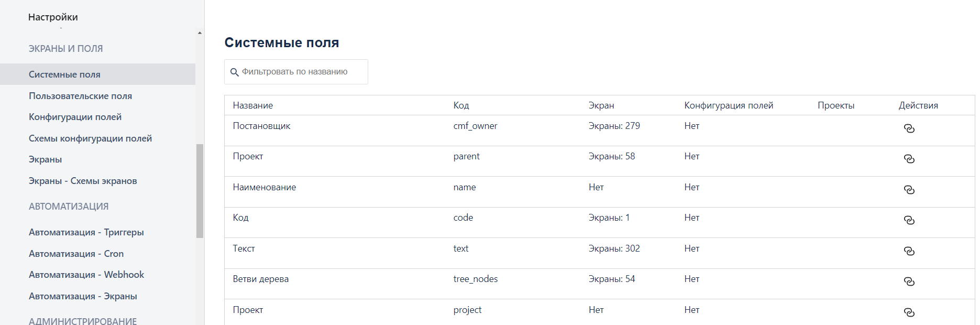Click the link icon for the parent field row
The image size is (980, 325).
(x=909, y=159)
